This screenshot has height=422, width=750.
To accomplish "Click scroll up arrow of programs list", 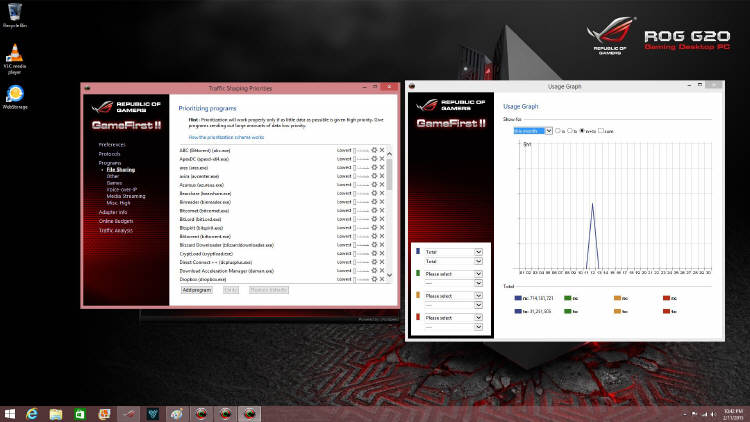I will [389, 154].
